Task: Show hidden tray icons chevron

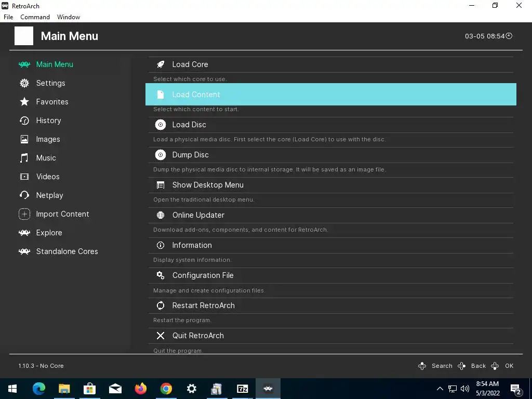Action: pos(440,389)
